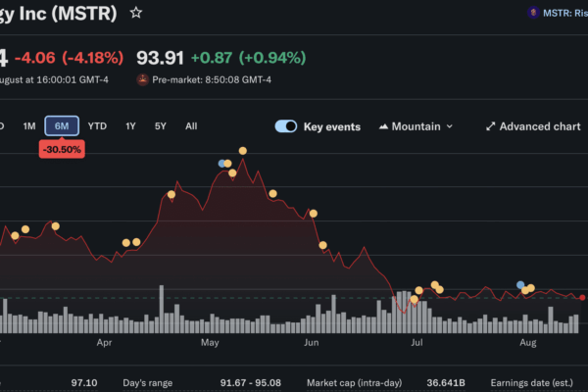Open the Advanced chart link
The height and width of the screenshot is (392, 588).
533,126
